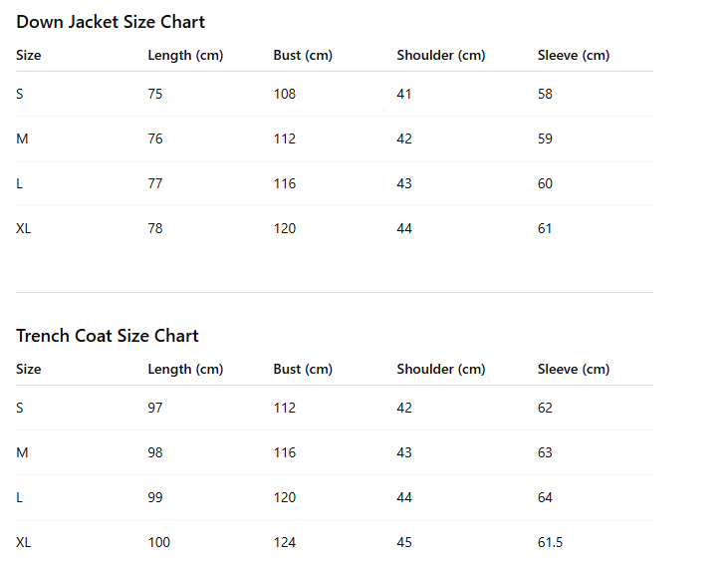
Task: Select Trench Coat size XL length value 100
Action: pos(159,542)
